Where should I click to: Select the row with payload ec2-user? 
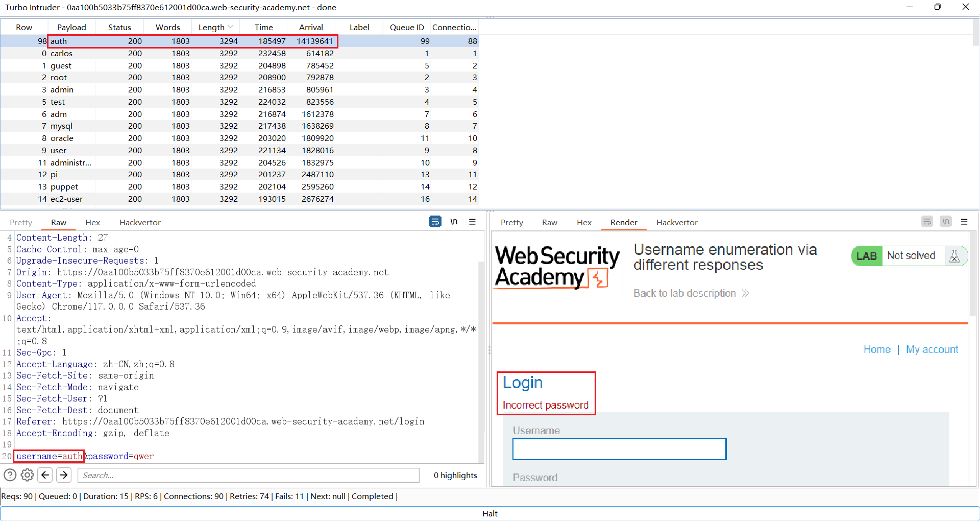239,199
